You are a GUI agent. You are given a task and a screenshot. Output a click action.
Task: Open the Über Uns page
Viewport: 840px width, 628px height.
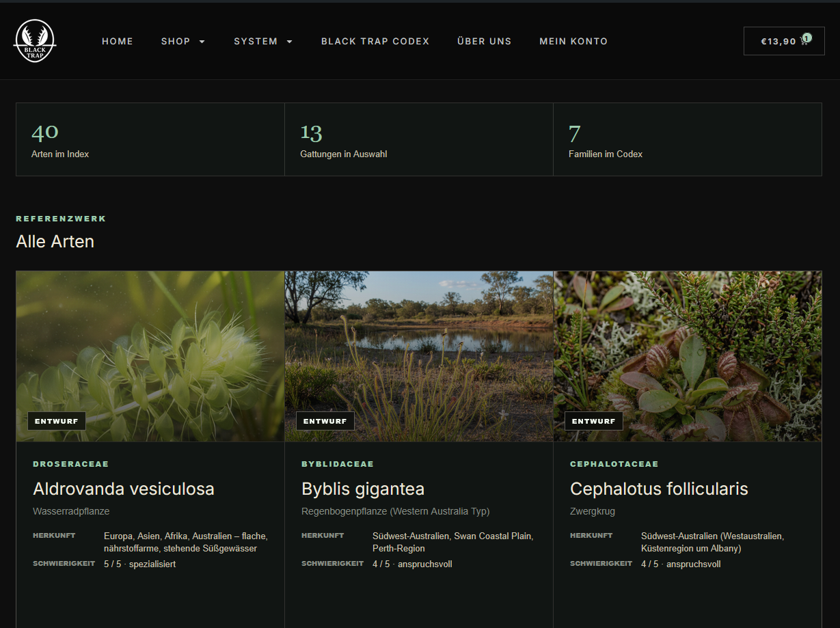click(x=484, y=42)
